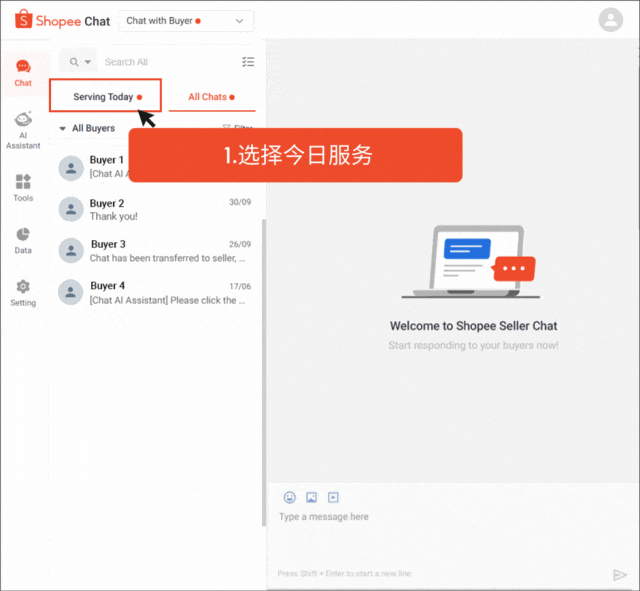Attach an image with the picture icon
Image resolution: width=640 pixels, height=591 pixels.
coord(311,497)
